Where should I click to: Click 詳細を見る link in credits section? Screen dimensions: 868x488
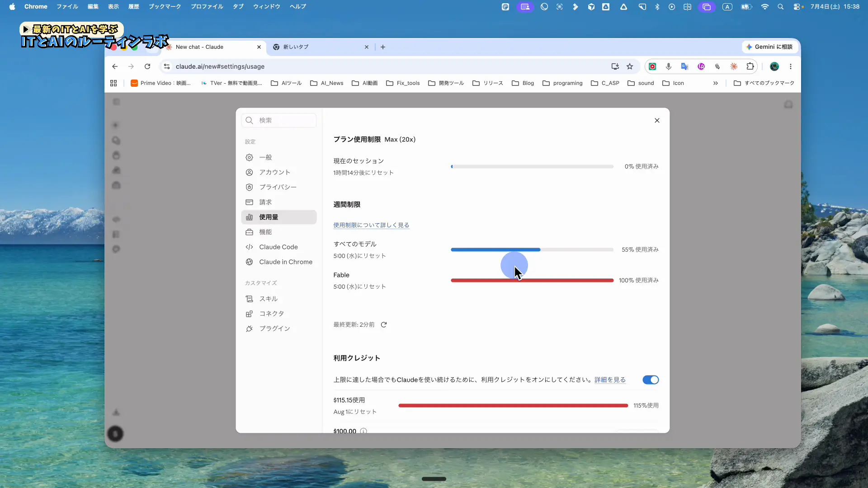(x=610, y=380)
